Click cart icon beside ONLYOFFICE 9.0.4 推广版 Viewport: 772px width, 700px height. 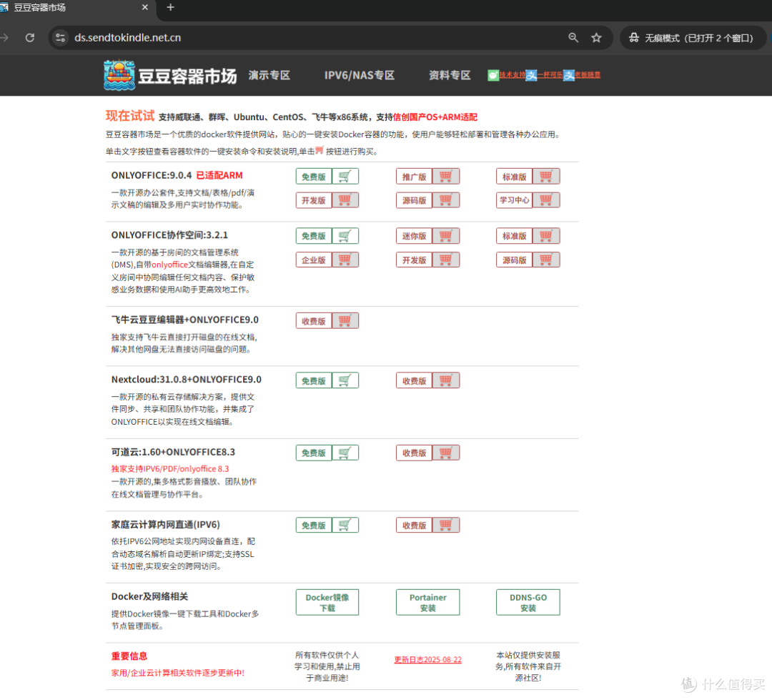pos(445,177)
